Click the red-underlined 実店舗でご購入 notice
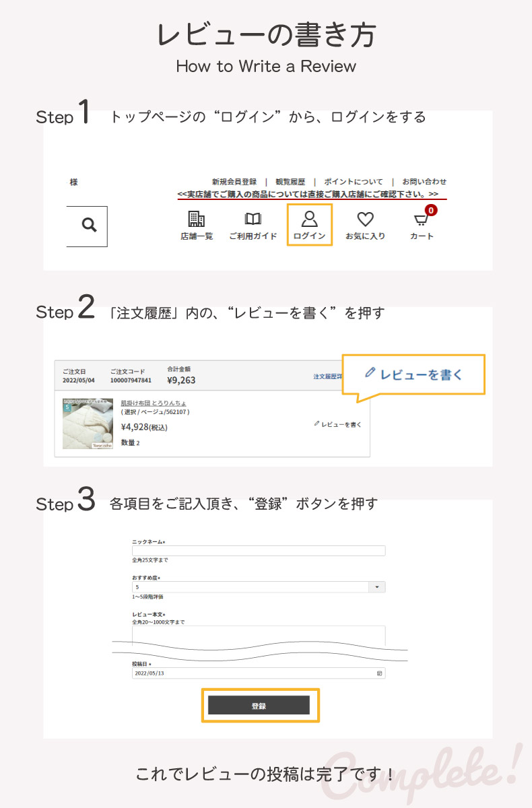Screen dimensions: 532x808 [308, 194]
